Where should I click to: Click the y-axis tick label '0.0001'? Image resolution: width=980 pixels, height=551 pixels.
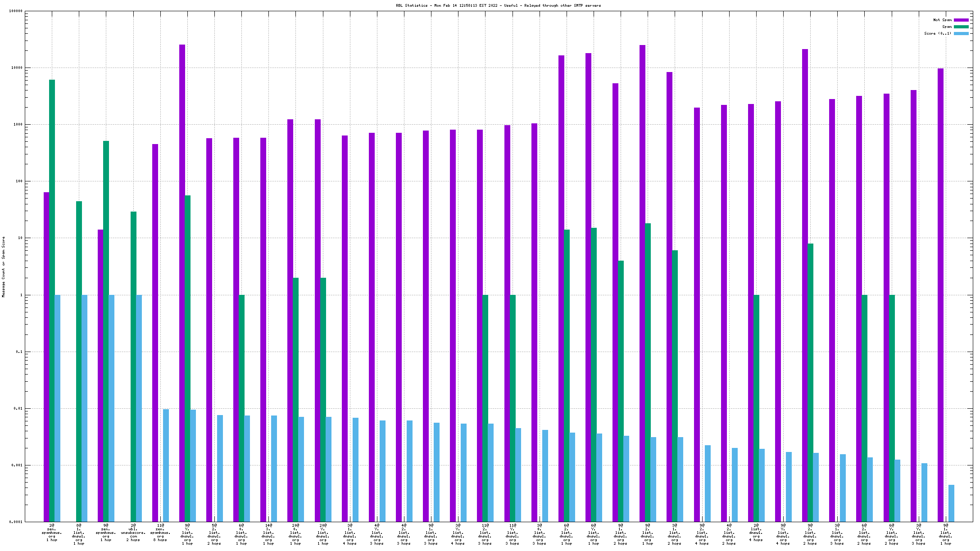point(15,522)
